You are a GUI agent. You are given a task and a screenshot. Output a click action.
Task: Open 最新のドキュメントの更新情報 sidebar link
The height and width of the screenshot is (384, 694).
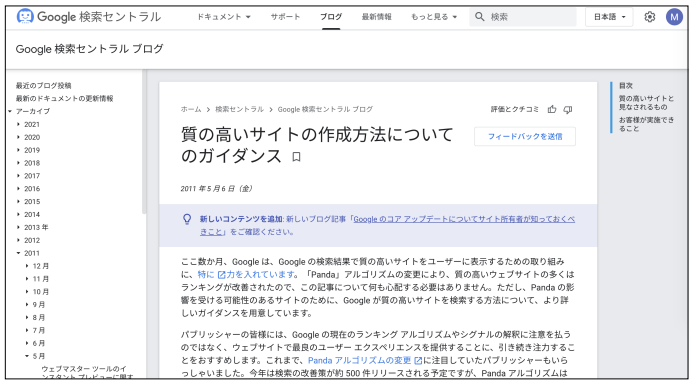65,98
